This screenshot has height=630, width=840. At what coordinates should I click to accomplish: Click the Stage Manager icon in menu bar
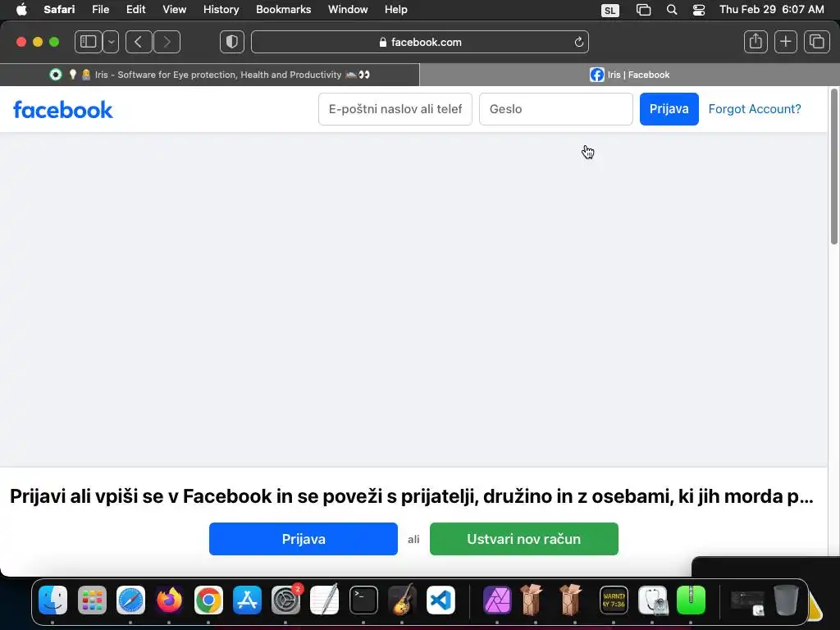[643, 10]
